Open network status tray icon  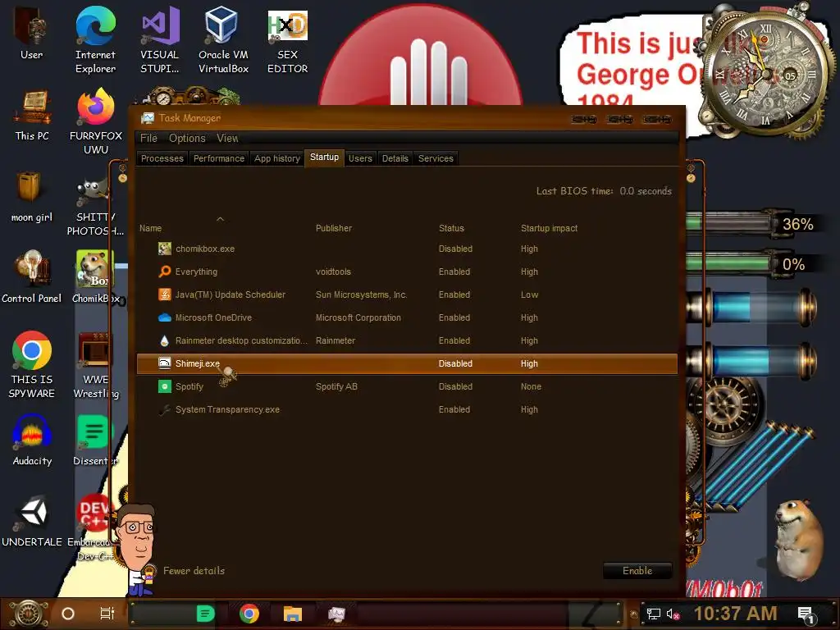click(654, 614)
